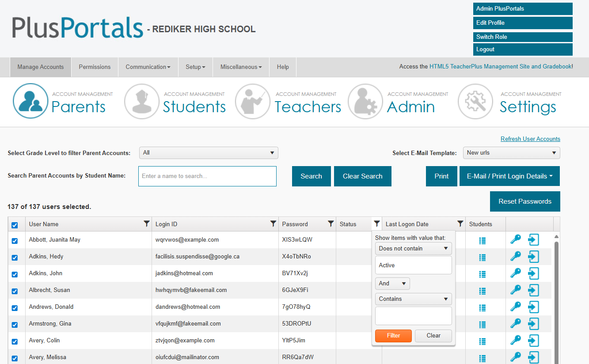The width and height of the screenshot is (589, 364).
Task: View students list for Albrecht, Susan
Action: [x=483, y=291]
